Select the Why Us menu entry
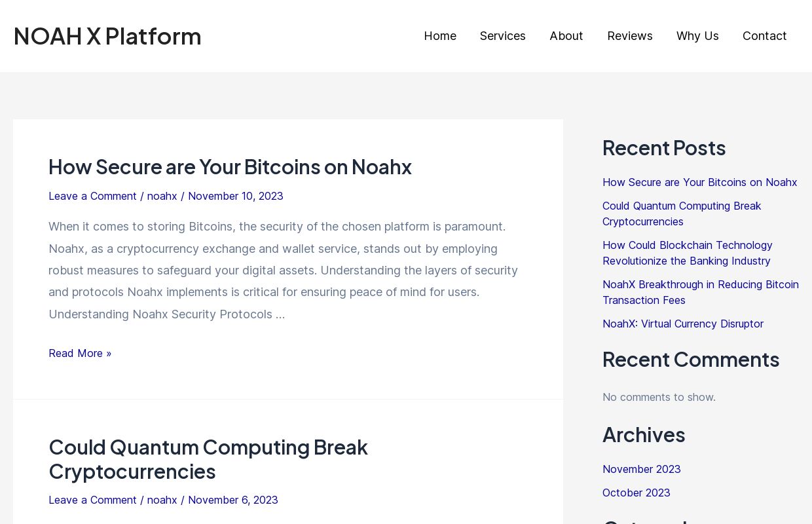The image size is (812, 524). tap(697, 36)
